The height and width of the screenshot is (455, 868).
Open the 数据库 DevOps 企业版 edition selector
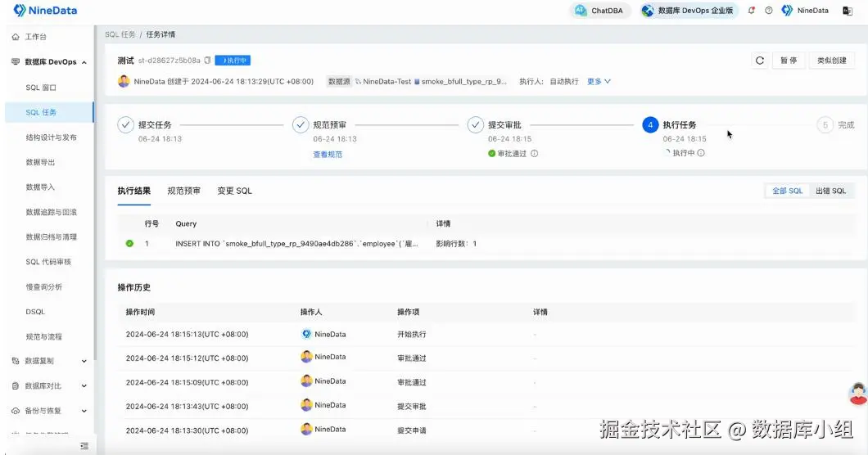point(689,11)
